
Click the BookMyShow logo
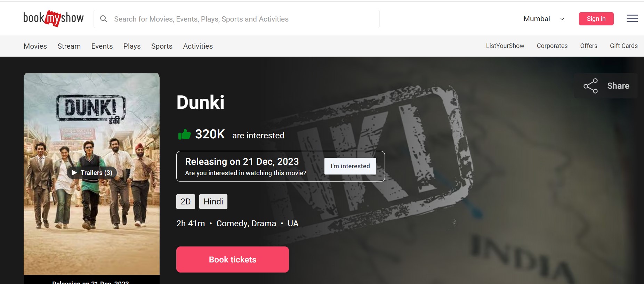[x=53, y=18]
